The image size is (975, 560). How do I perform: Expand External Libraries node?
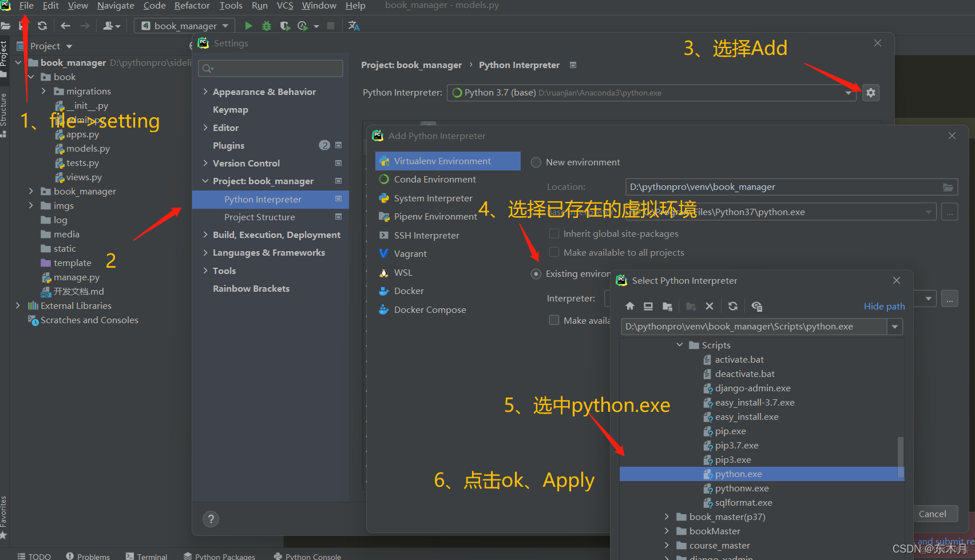[x=18, y=305]
